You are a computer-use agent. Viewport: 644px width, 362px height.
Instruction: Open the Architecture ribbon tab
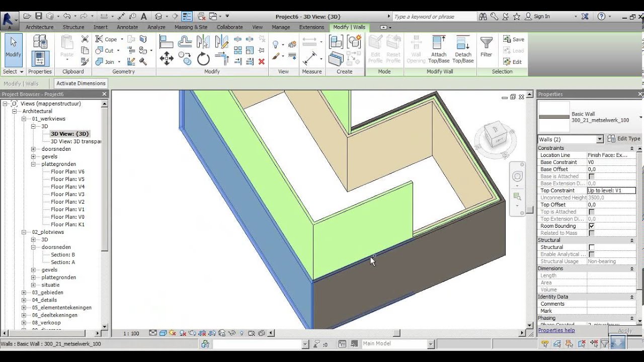(39, 27)
